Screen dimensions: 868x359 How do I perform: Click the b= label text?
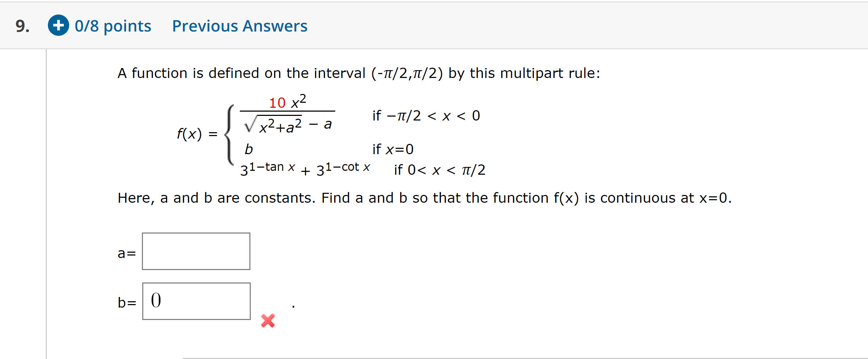click(126, 303)
